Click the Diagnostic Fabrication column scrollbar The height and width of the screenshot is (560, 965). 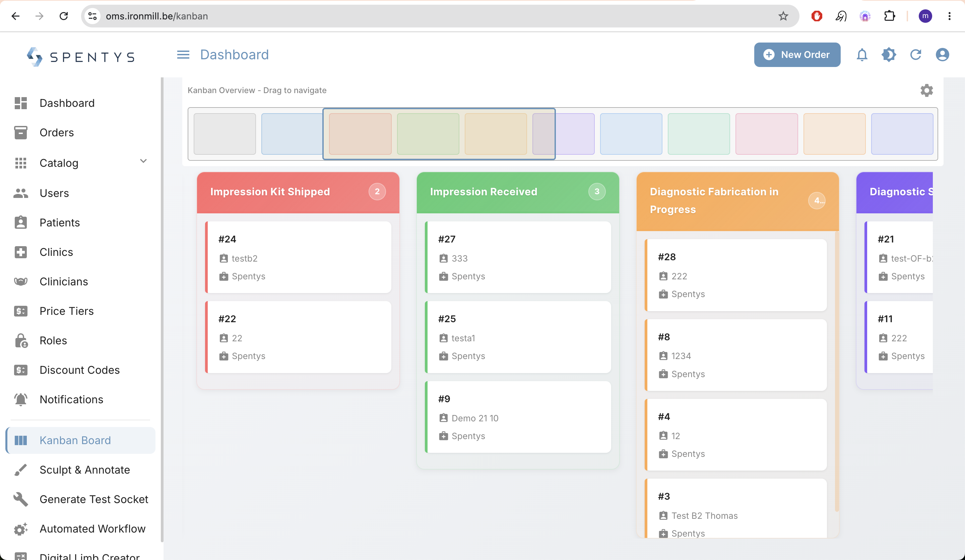pyautogui.click(x=837, y=371)
